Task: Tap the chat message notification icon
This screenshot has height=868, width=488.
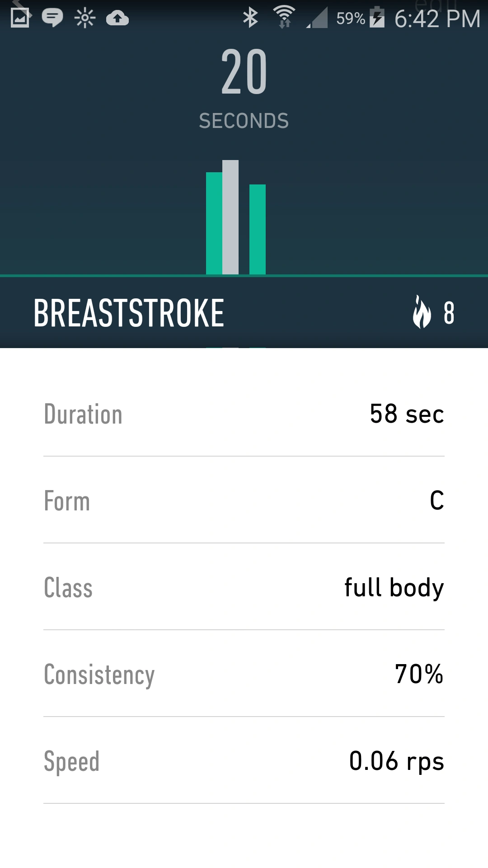Action: 52,18
